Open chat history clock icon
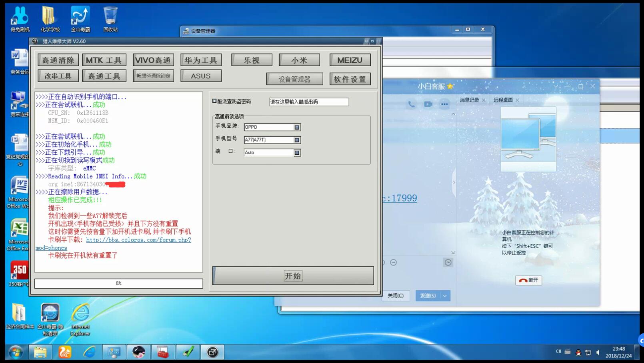This screenshot has height=363, width=644. (x=448, y=263)
